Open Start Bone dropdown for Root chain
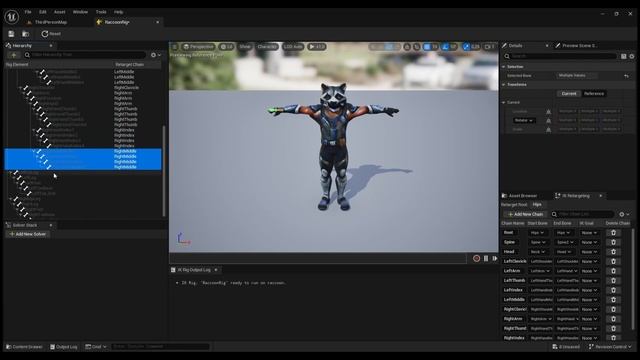 click(538, 233)
